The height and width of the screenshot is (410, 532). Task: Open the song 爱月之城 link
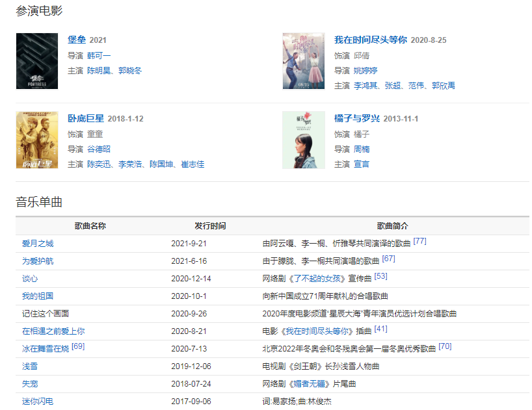[x=38, y=243]
